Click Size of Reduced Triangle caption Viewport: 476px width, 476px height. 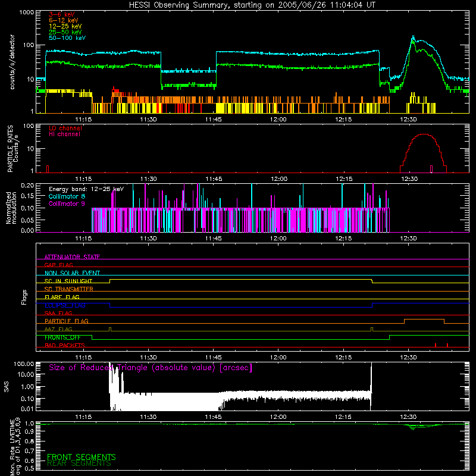[151, 368]
